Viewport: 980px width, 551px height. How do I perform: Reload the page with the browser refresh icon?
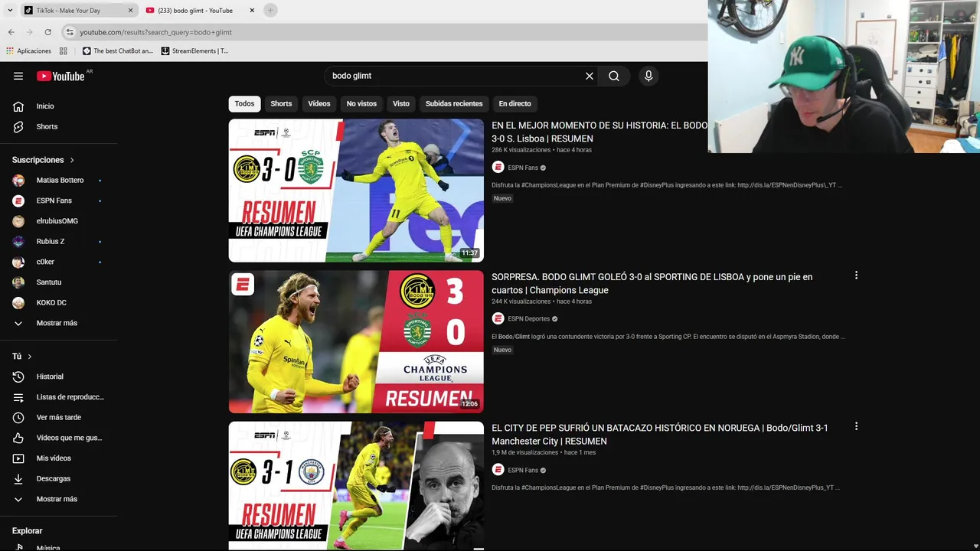[47, 32]
